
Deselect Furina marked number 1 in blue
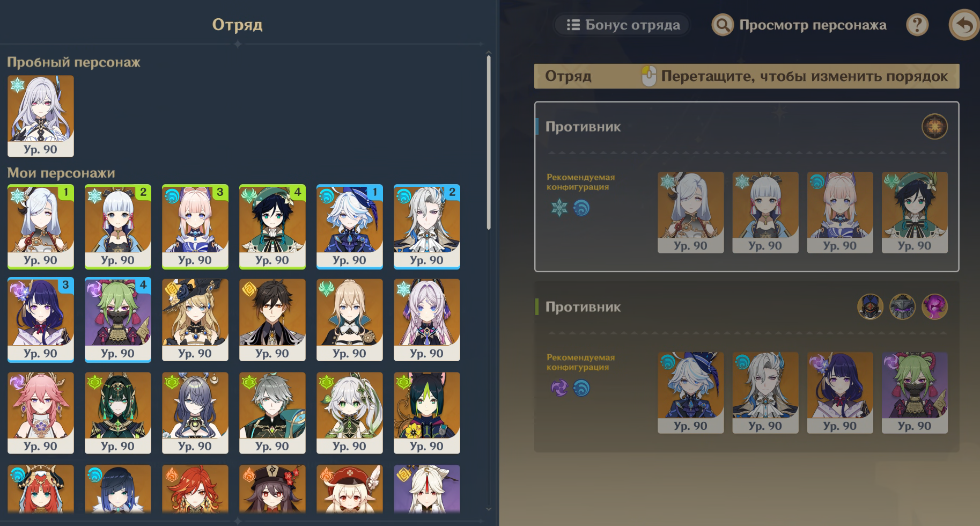350,227
